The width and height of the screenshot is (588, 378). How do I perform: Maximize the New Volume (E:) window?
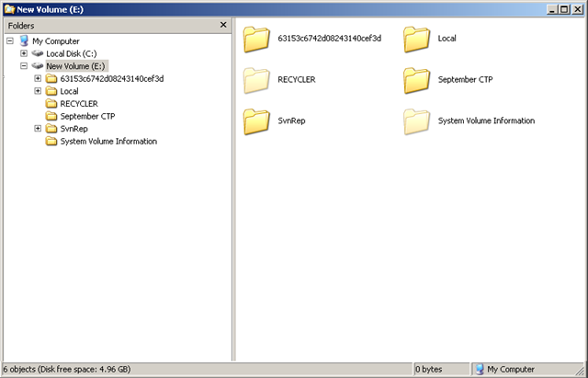click(564, 9)
